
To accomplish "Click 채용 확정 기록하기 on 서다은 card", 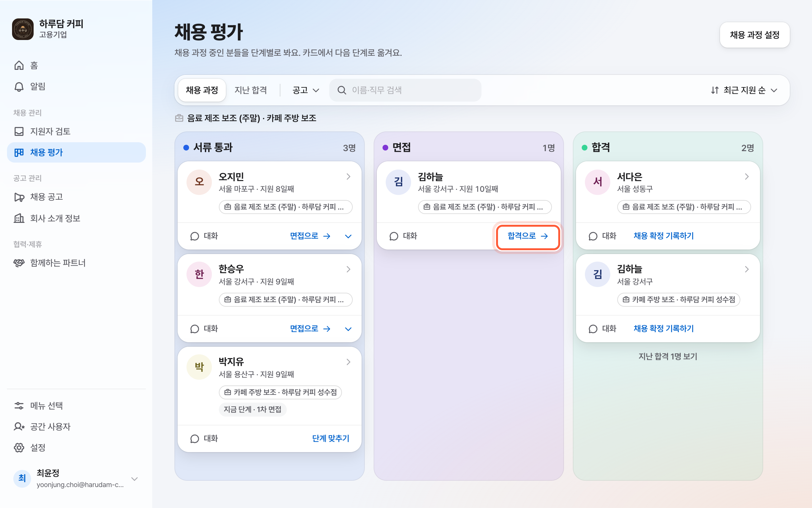I will click(663, 236).
